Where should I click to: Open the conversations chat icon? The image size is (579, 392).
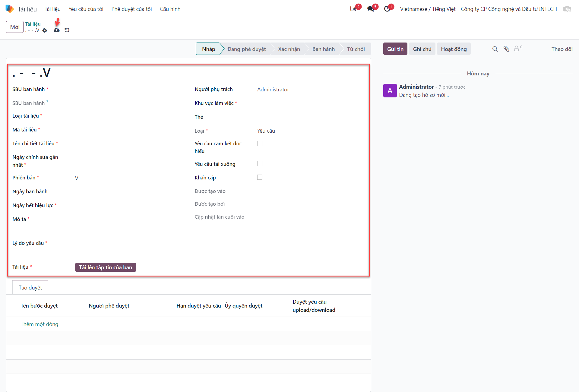coord(371,9)
